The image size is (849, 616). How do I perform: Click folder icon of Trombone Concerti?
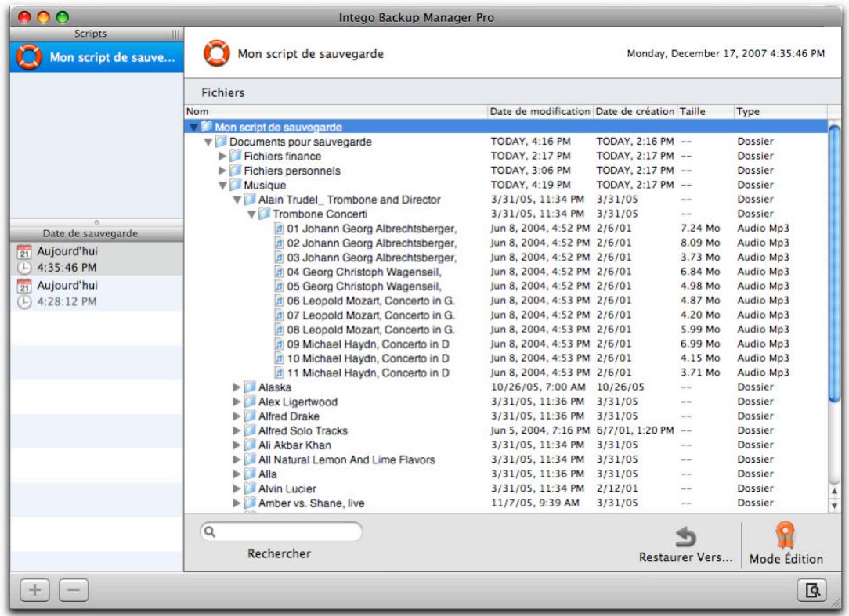click(x=264, y=214)
